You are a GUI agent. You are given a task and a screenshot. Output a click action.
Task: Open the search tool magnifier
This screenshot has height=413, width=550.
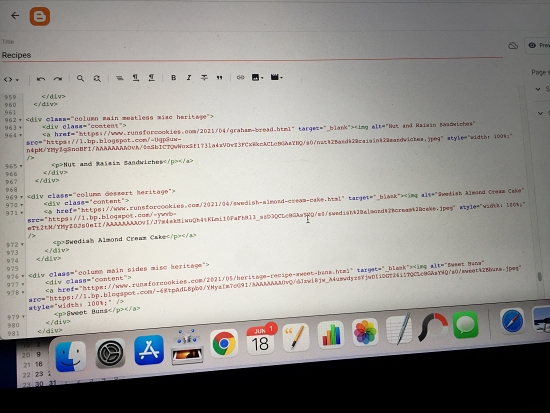tap(80, 78)
